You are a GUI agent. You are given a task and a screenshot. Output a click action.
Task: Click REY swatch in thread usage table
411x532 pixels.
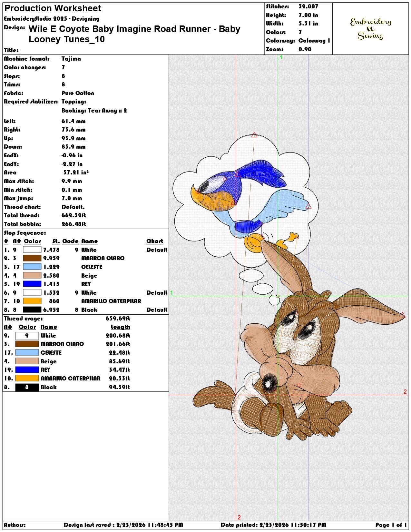coord(27,370)
